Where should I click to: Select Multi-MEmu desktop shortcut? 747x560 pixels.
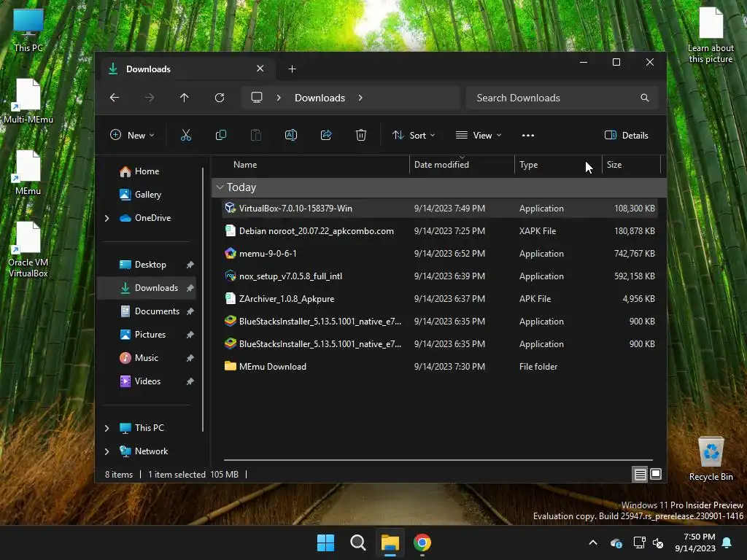(28, 101)
